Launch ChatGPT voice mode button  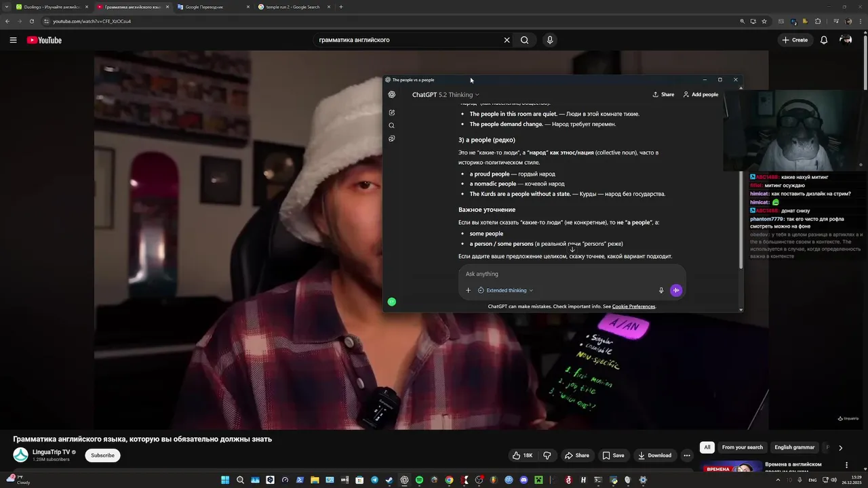pyautogui.click(x=676, y=290)
